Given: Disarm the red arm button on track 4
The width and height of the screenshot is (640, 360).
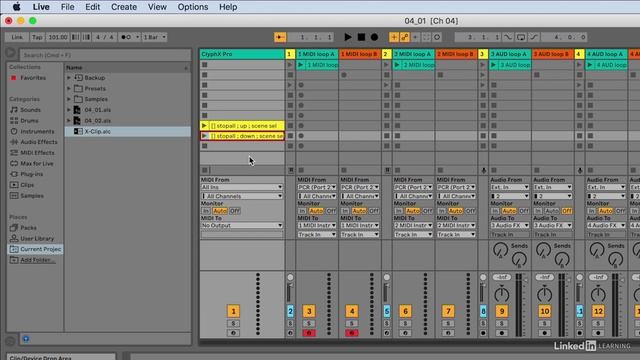Looking at the screenshot, I should [x=351, y=333].
